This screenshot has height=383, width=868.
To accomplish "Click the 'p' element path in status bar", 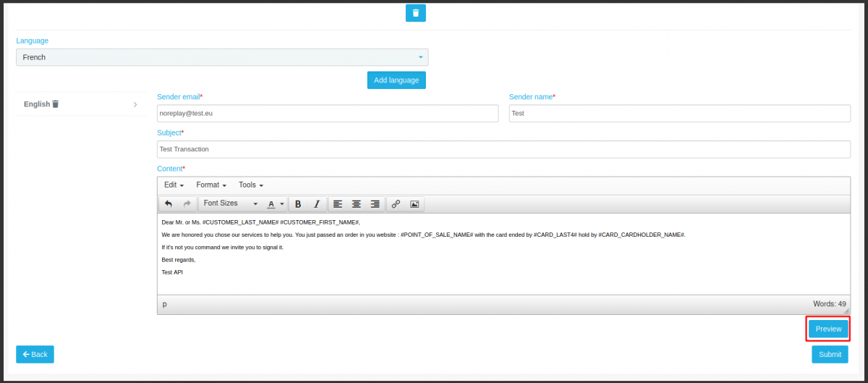I will point(164,304).
